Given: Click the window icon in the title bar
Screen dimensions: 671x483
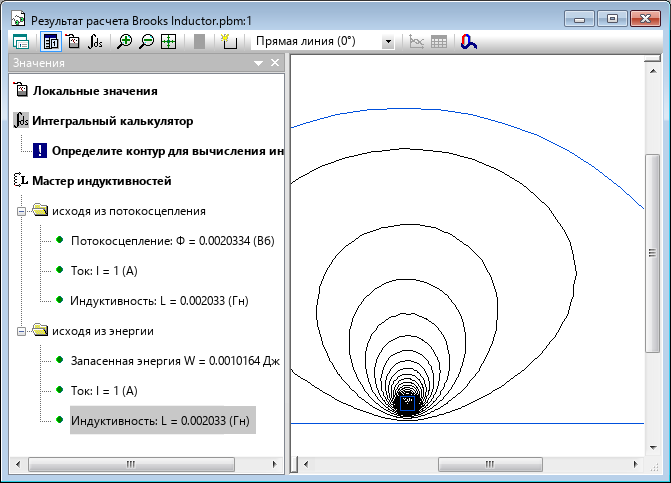Looking at the screenshot, I should click(18, 19).
